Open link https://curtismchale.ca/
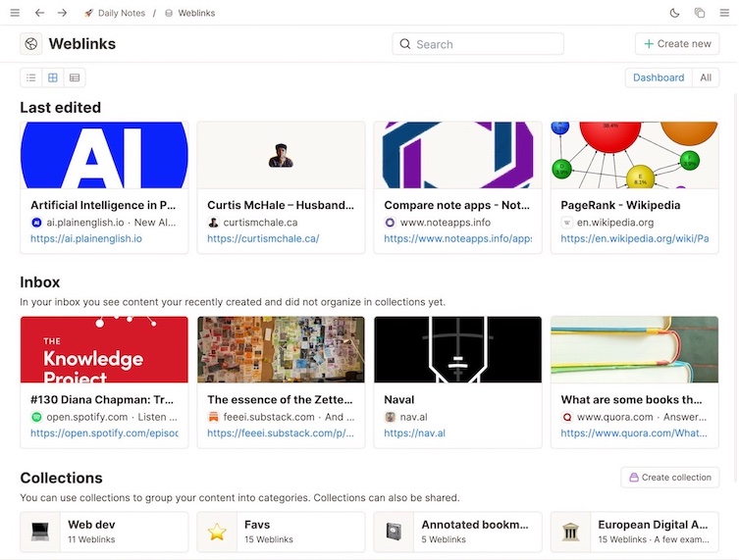This screenshot has height=560, width=739. tap(263, 238)
